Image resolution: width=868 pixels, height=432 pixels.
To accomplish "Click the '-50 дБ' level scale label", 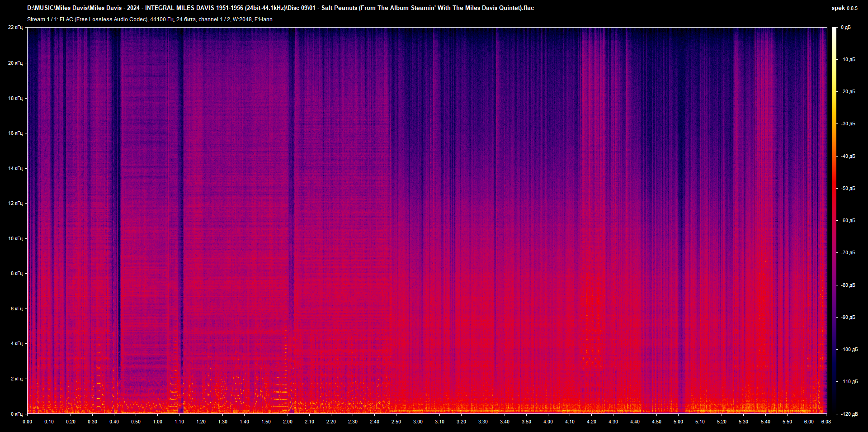I will [x=848, y=188].
